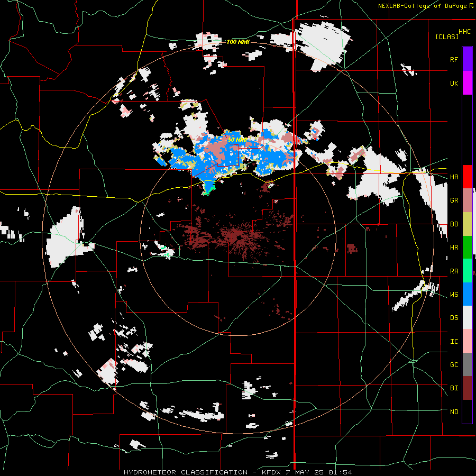Click the GR legend label
The image size is (476, 476).
(x=454, y=200)
